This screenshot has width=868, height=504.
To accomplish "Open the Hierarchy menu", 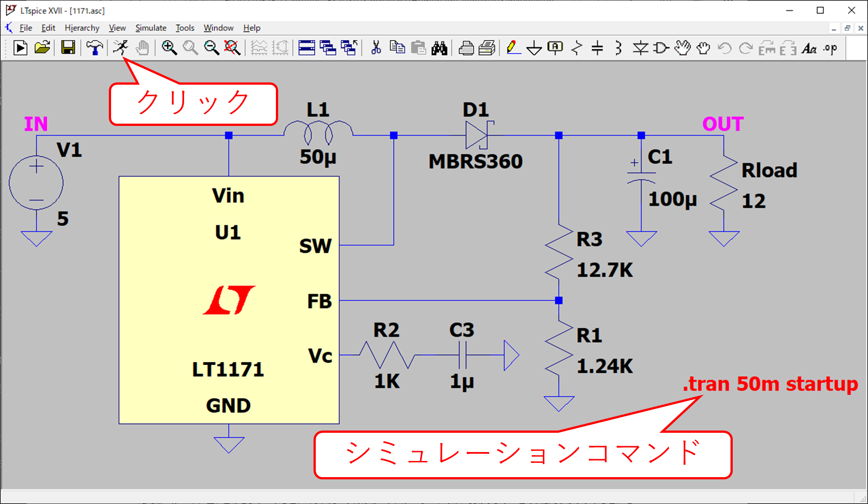I will [82, 28].
